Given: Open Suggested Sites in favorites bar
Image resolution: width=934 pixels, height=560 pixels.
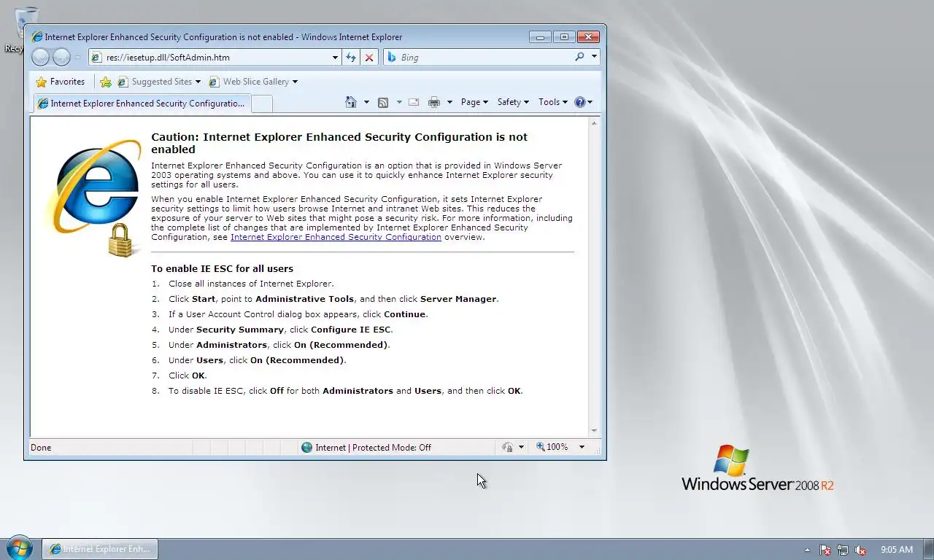Looking at the screenshot, I should tap(159, 82).
